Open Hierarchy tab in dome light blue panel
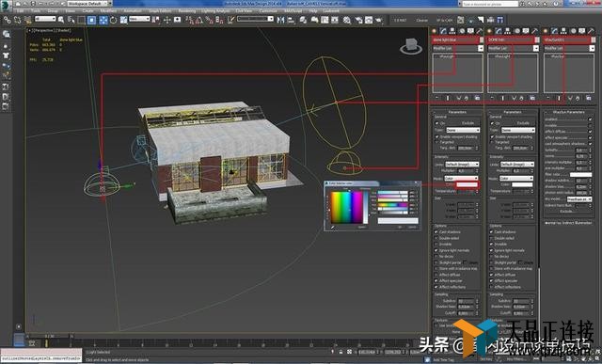Image resolution: width=602 pixels, height=364 pixels. [x=452, y=31]
